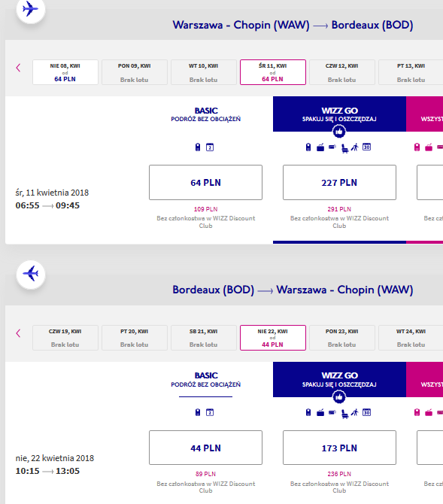Show earlier return dates with left chevron
This screenshot has height=504, width=443.
[x=18, y=333]
